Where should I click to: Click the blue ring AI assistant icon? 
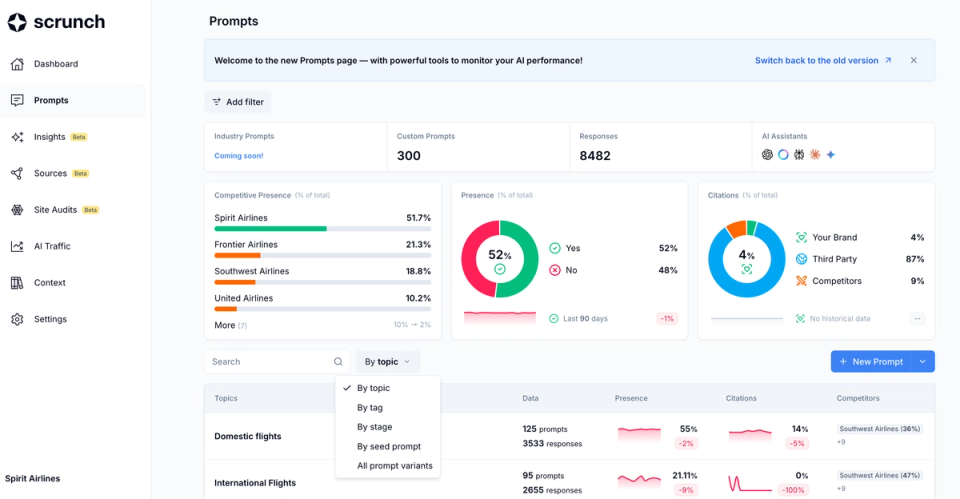tap(783, 155)
